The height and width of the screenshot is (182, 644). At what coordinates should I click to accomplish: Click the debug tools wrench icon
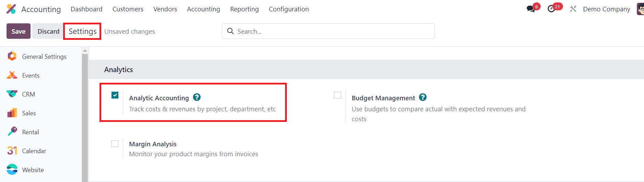[573, 9]
